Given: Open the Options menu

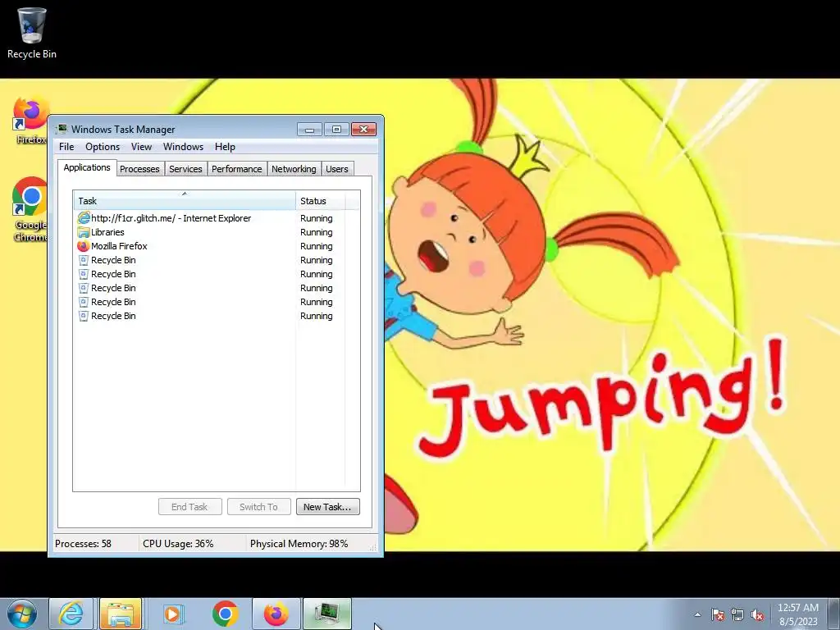Looking at the screenshot, I should (x=103, y=147).
